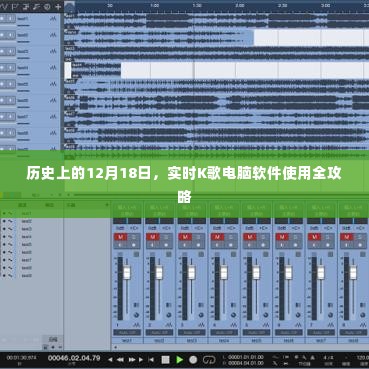Click the volume fader handle on mixer channel 5

coord(256,273)
